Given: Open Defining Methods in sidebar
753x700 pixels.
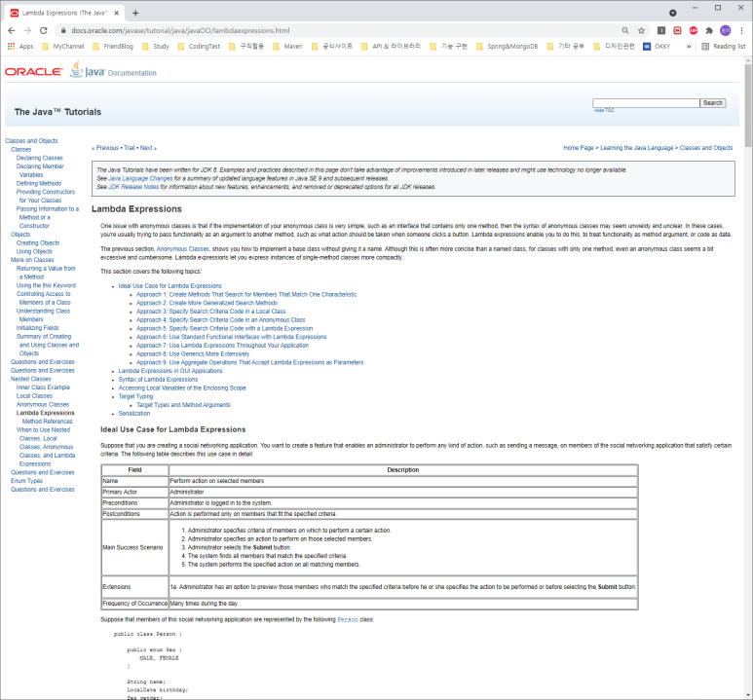Looking at the screenshot, I should point(39,183).
